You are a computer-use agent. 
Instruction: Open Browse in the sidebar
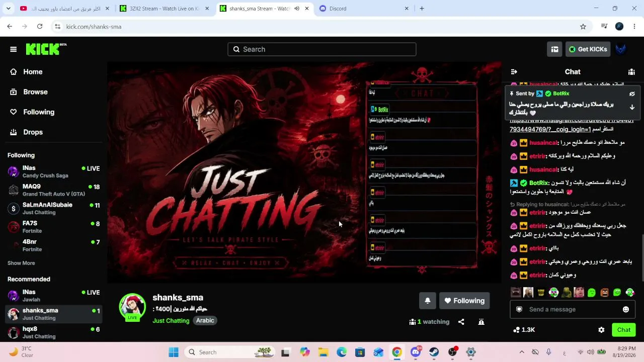pyautogui.click(x=53, y=92)
